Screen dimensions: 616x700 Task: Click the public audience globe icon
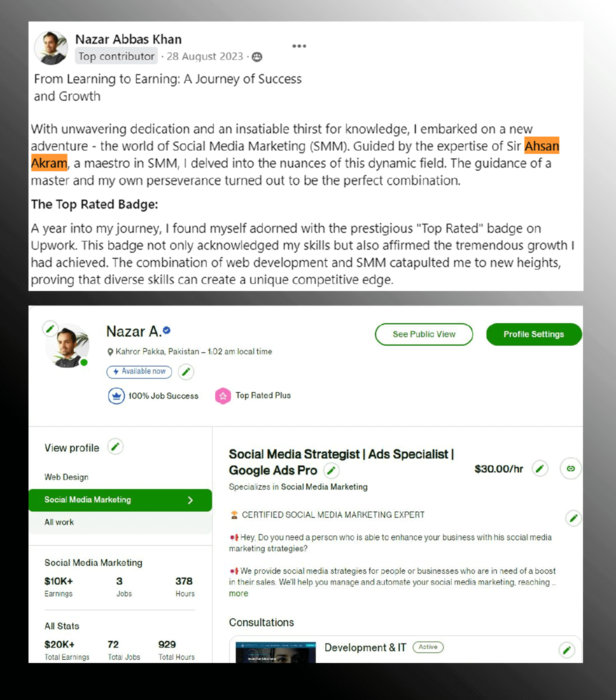(x=257, y=57)
